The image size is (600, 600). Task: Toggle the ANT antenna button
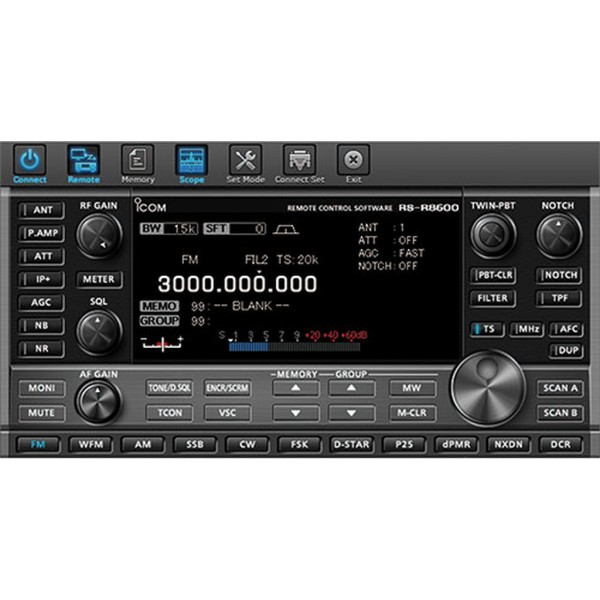[41, 210]
